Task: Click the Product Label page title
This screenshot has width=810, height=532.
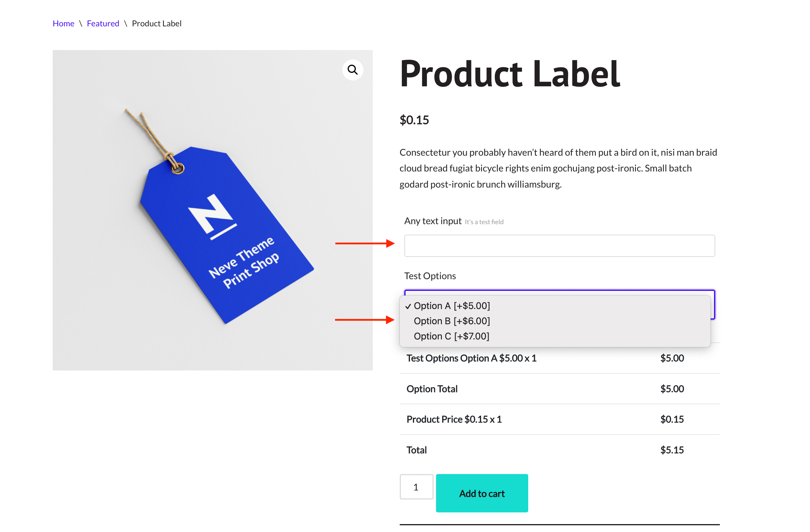Action: click(509, 73)
